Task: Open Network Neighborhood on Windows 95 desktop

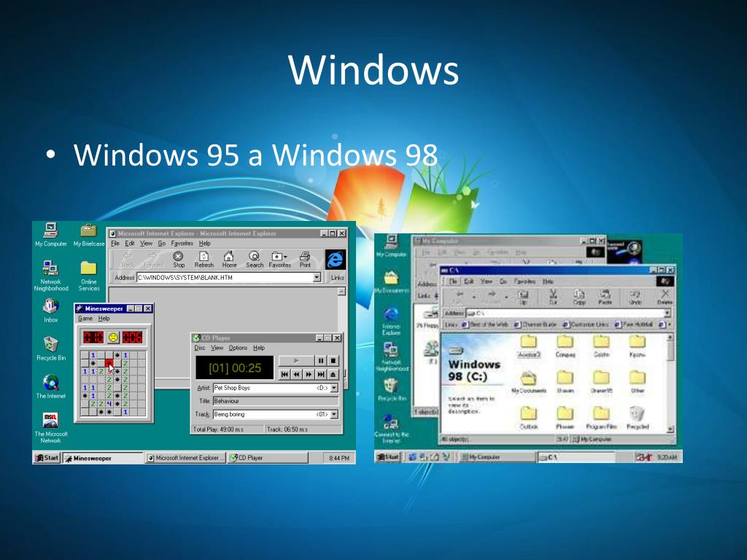Action: (x=51, y=275)
